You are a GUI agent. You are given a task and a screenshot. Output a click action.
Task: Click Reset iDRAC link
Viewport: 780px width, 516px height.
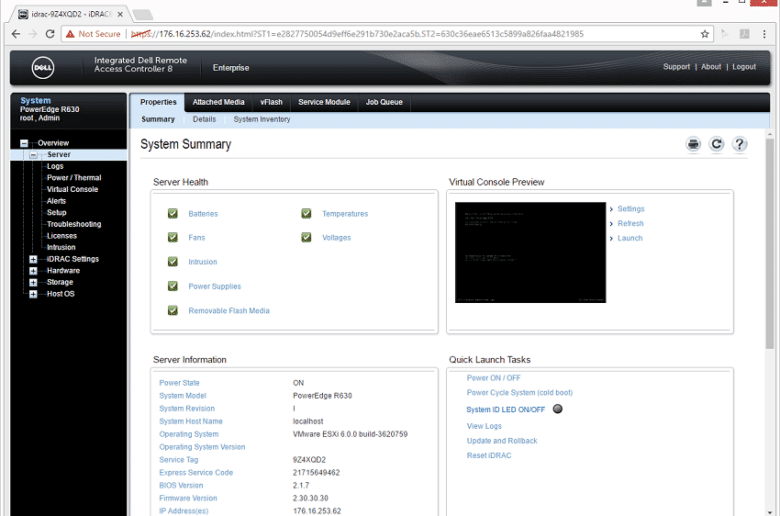tap(488, 455)
